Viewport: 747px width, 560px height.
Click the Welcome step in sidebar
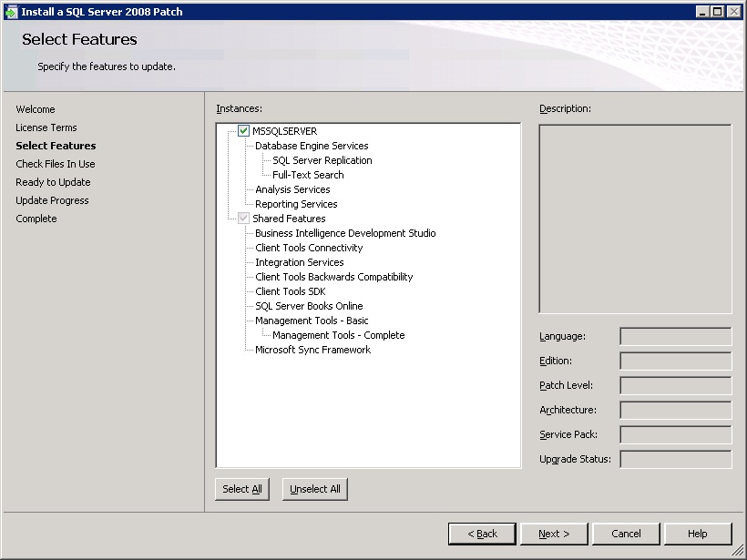pyautogui.click(x=36, y=109)
